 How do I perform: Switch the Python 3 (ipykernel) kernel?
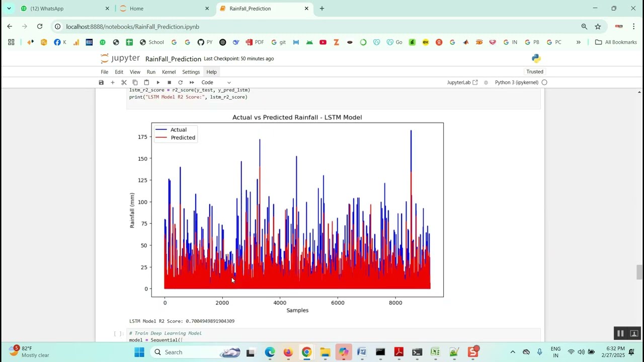coord(517,82)
